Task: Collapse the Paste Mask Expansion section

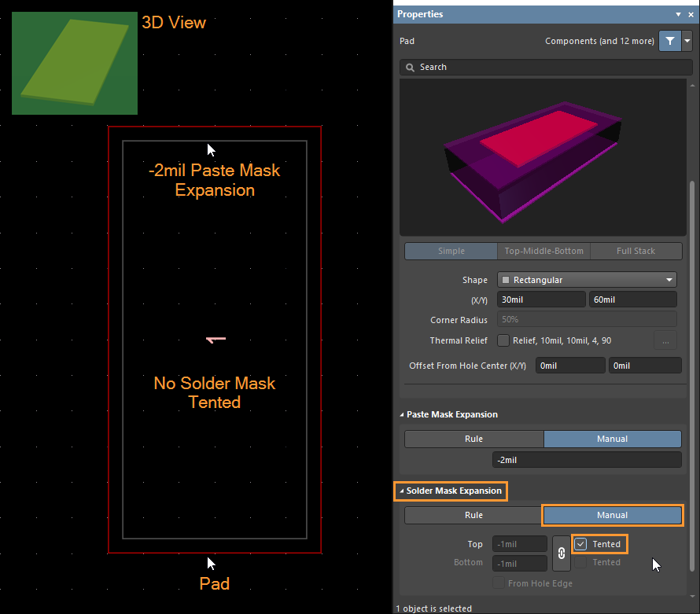Action: click(x=403, y=414)
